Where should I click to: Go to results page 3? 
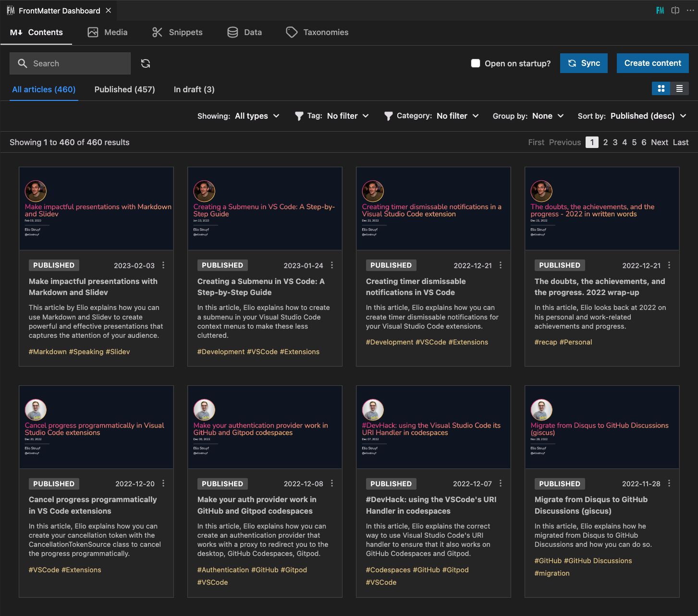coord(615,142)
